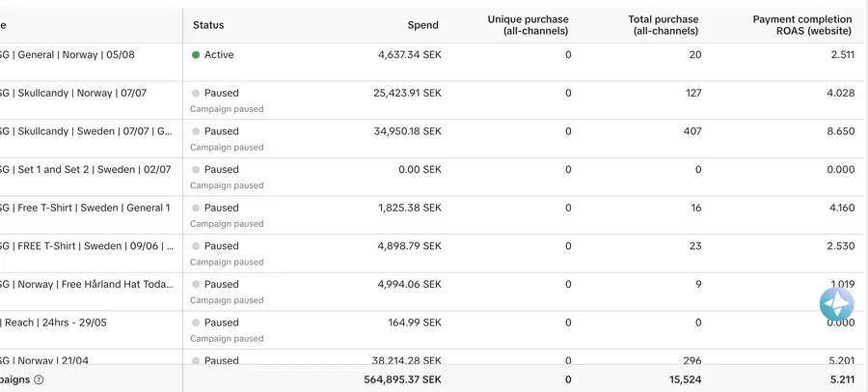The width and height of the screenshot is (868, 392).
Task: Click Total purchase (all-channels) column header
Action: (664, 25)
